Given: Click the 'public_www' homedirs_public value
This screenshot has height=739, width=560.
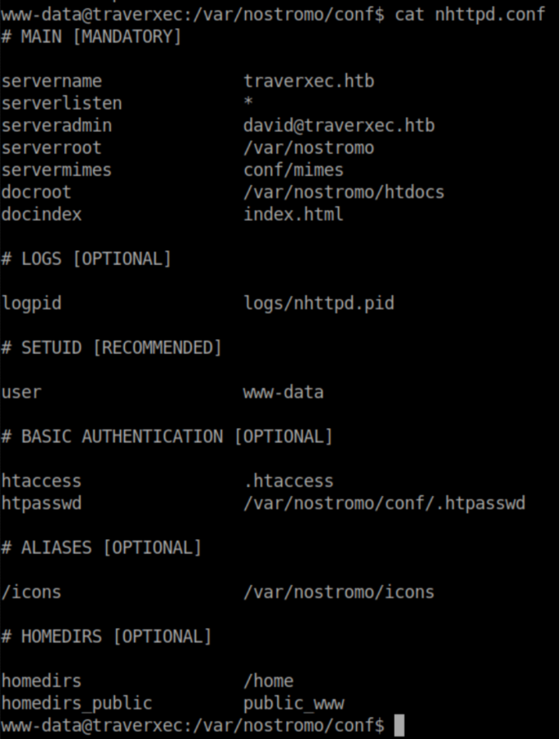Looking at the screenshot, I should point(294,703).
